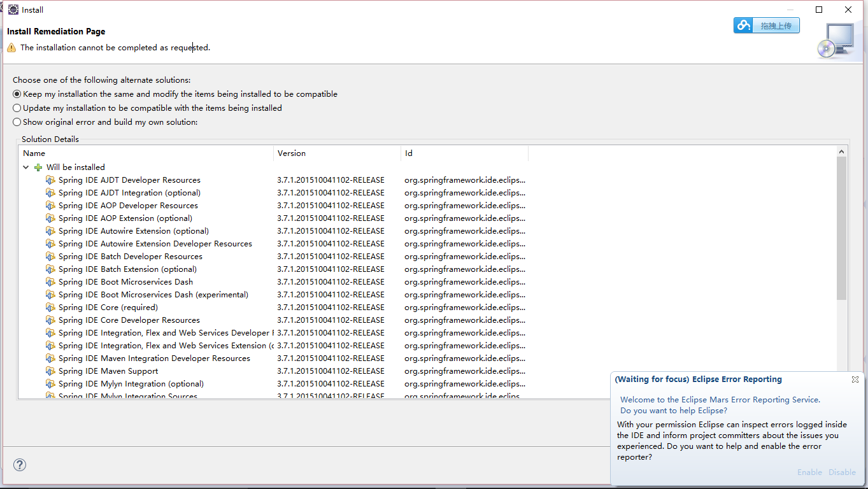Image resolution: width=868 pixels, height=489 pixels.
Task: Click the Spring IDE Maven Support icon
Action: coord(51,371)
